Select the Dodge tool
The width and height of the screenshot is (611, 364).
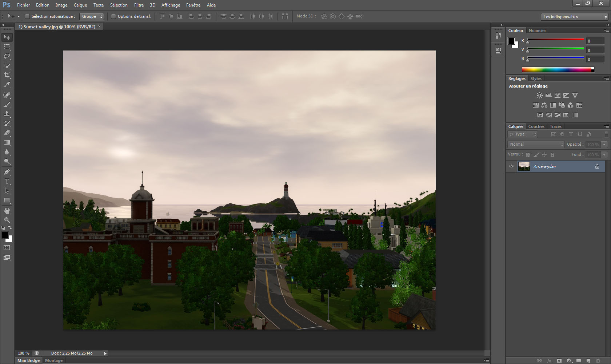pos(7,161)
